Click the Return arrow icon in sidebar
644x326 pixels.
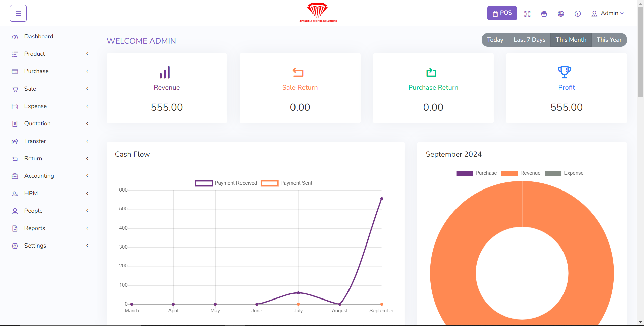(15, 159)
